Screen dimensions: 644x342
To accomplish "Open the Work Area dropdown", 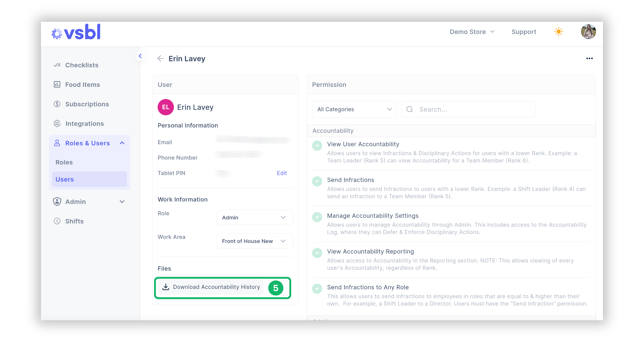I will (x=255, y=241).
